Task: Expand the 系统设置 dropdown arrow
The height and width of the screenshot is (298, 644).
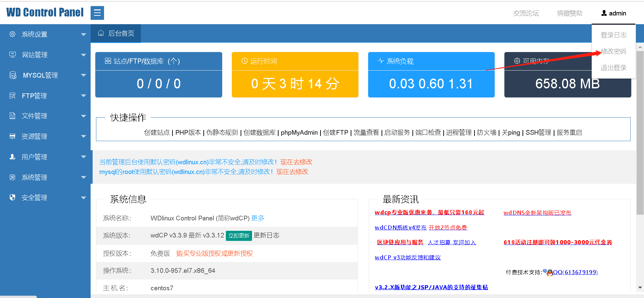Action: pos(84,34)
